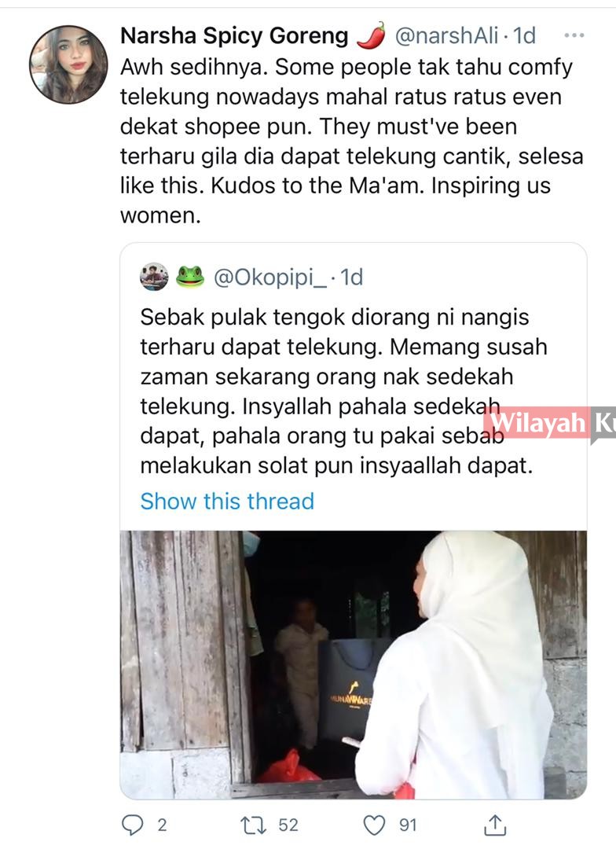Image resolution: width=616 pixels, height=849 pixels.
Task: Click the 1d timestamp of main tweet
Action: 524,36
